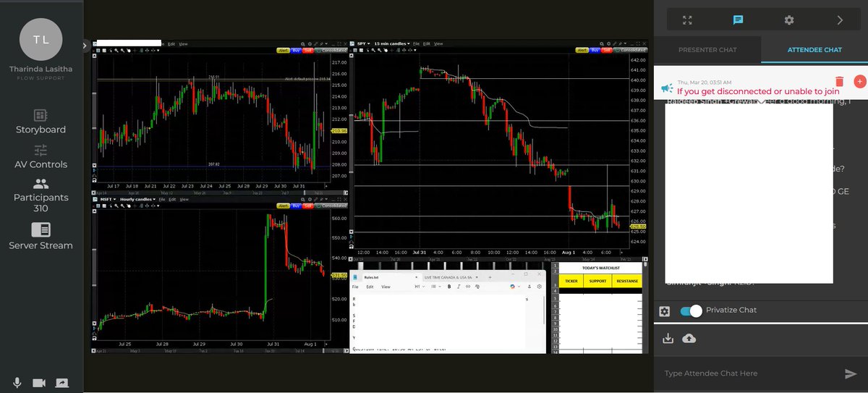Click the Notepad vertical scrollbar
This screenshot has height=393, width=868.
tap(544, 311)
